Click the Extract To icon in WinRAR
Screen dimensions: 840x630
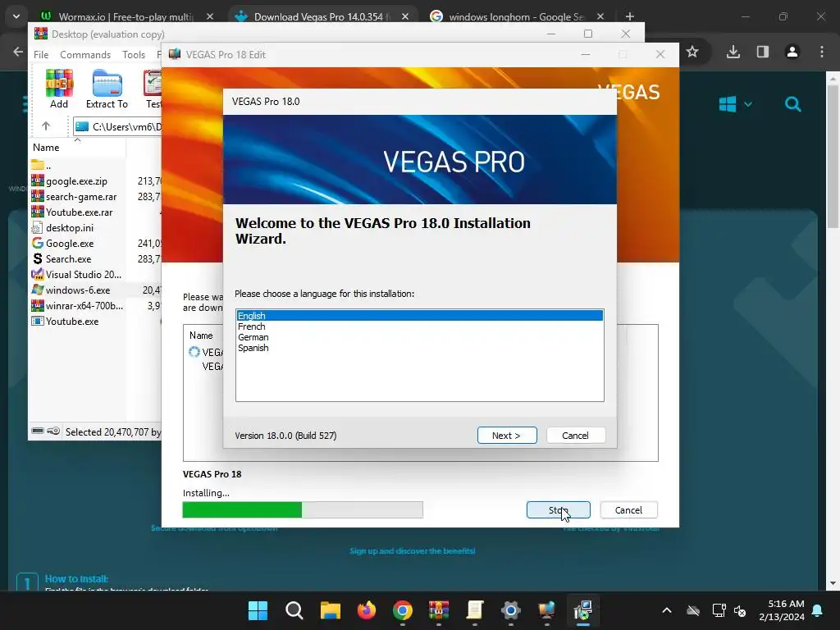pyautogui.click(x=107, y=89)
